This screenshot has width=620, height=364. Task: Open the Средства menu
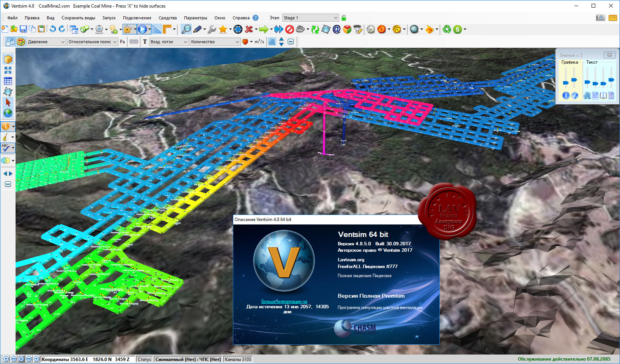coord(167,18)
